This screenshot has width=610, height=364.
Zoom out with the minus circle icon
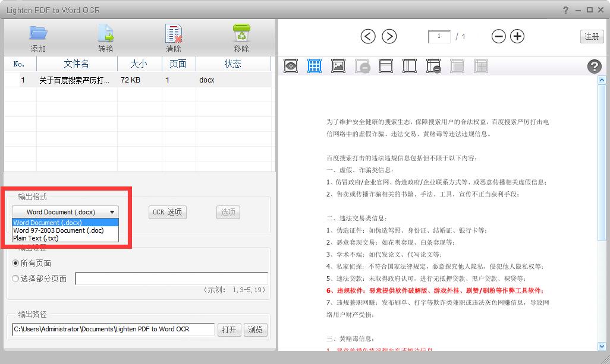tap(498, 36)
